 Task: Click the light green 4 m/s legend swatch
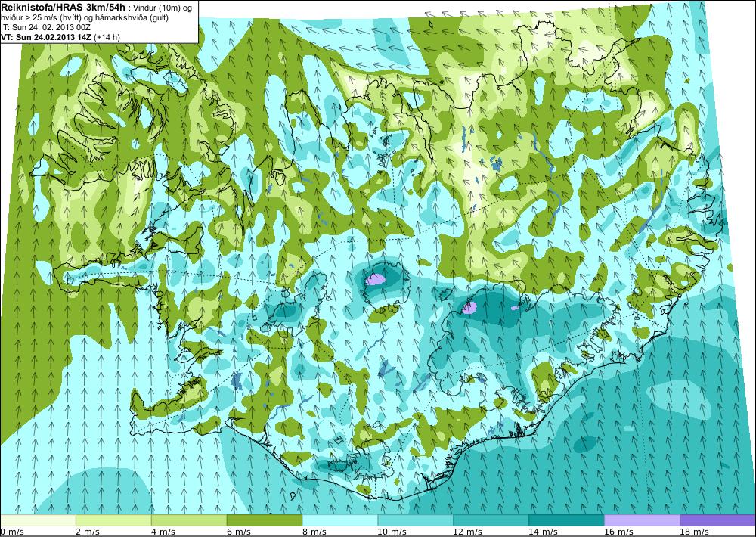point(189,520)
